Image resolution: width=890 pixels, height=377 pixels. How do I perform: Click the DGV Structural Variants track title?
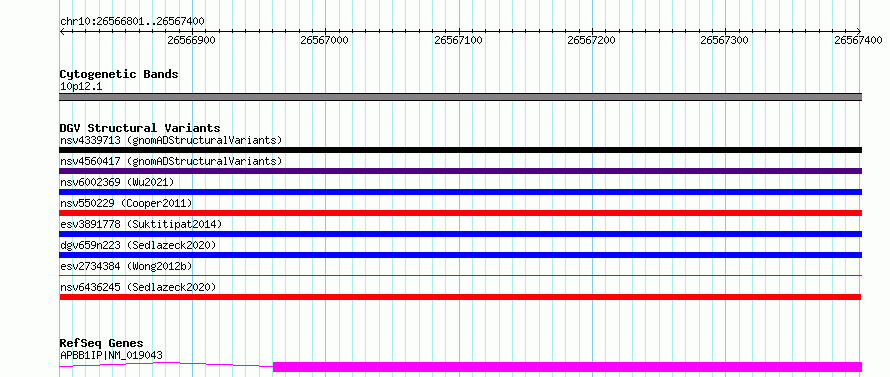(x=140, y=128)
